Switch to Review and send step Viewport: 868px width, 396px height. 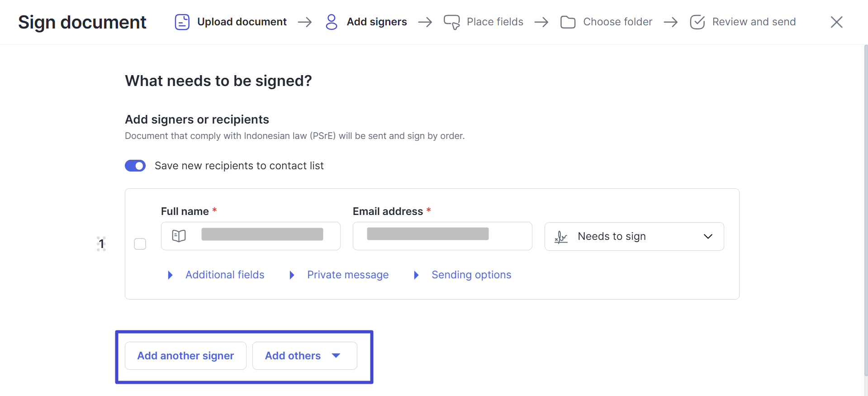pos(754,22)
